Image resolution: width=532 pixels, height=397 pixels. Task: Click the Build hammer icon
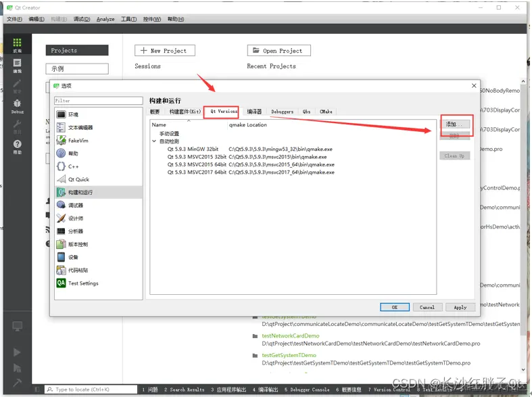(17, 383)
